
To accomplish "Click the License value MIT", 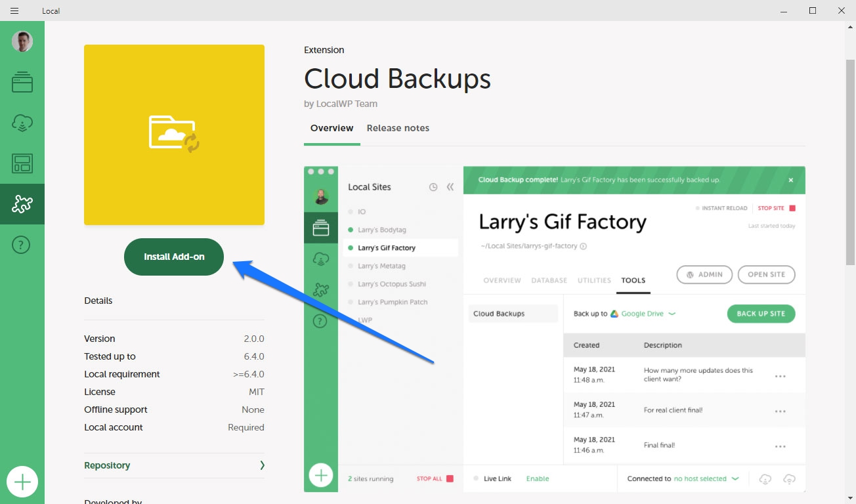I will (x=257, y=392).
